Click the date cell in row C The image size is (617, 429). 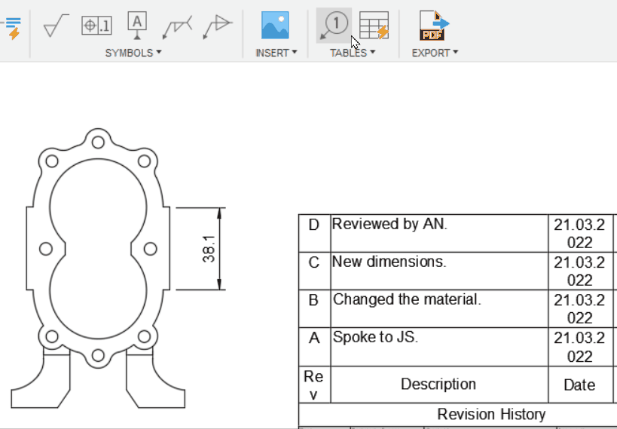point(581,271)
